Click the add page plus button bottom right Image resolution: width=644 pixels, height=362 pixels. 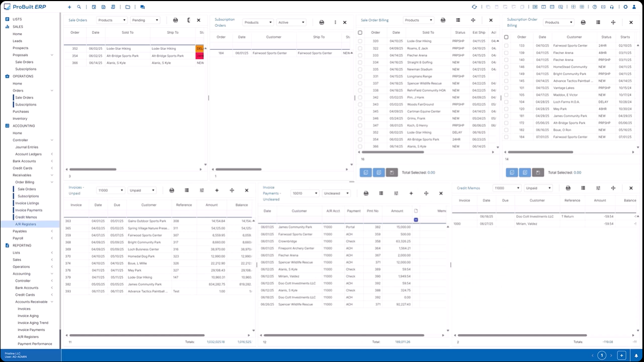[622, 355]
